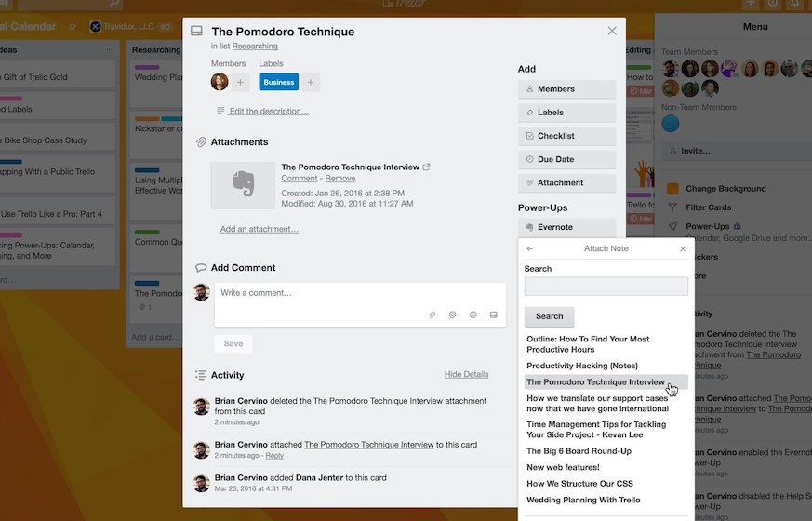Open the Due Date picker
This screenshot has width=812, height=521.
(x=566, y=159)
